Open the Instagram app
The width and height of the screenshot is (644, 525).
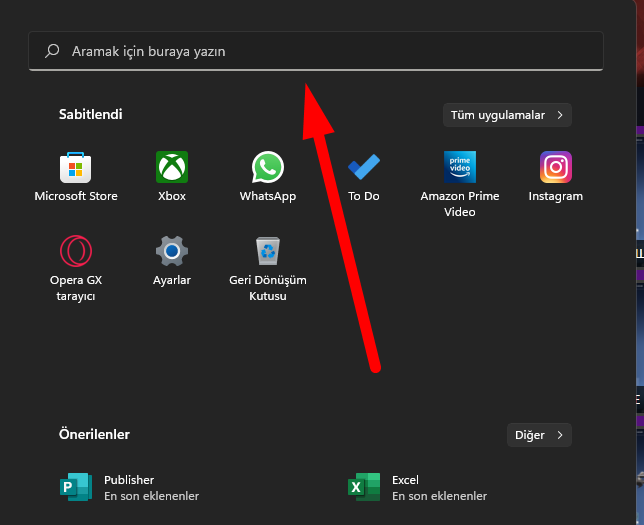(556, 177)
